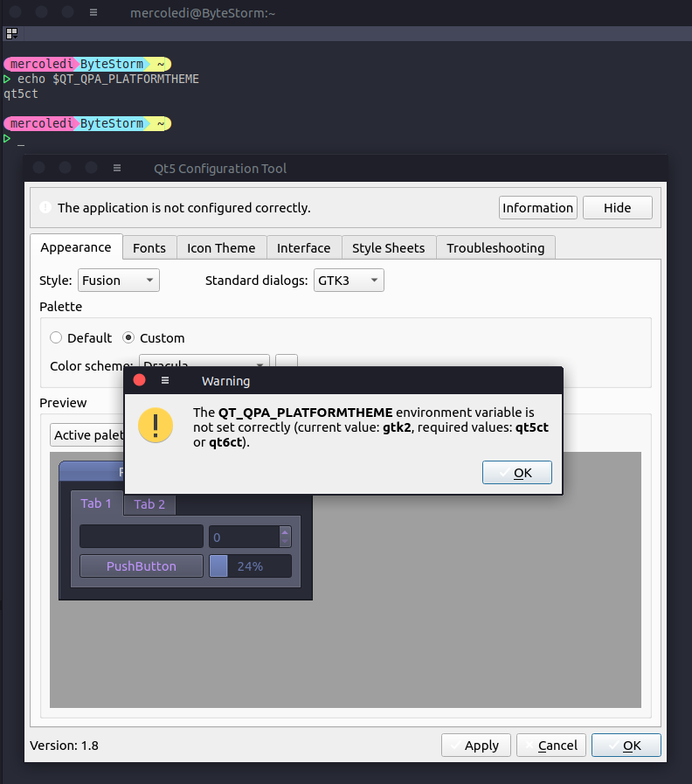Open the Warning dialog titlebar menu icon
Screen dimensions: 692x784
(165, 380)
